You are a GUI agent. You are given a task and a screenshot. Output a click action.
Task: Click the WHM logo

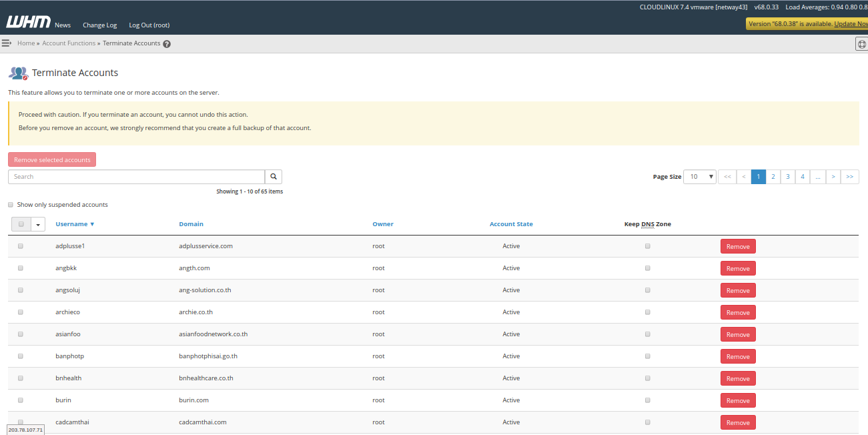coord(28,22)
